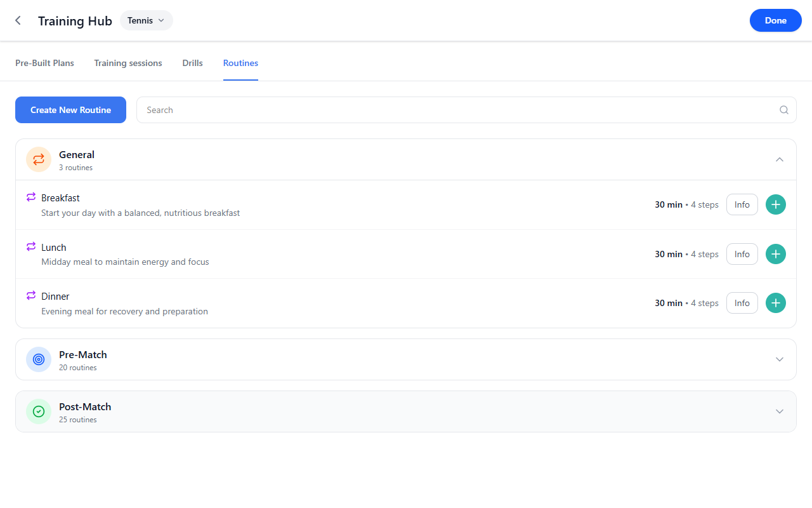Open the Tennis sport dropdown
Image resolution: width=812 pixels, height=508 pixels.
[147, 20]
